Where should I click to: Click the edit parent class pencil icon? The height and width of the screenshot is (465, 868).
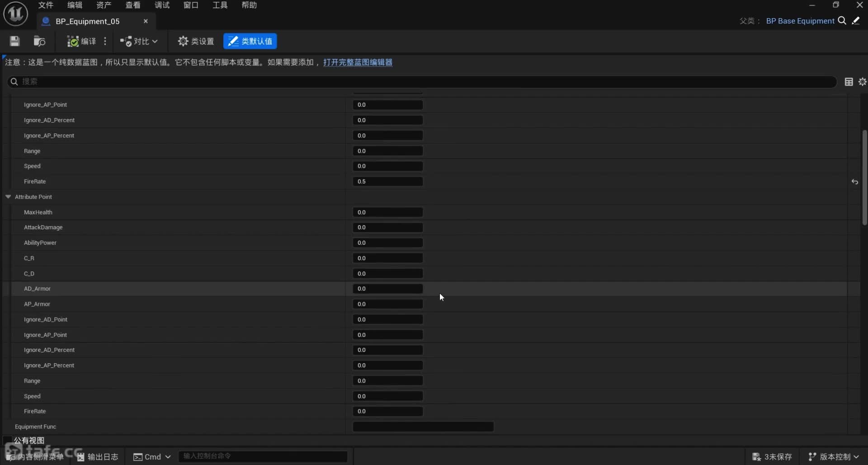click(856, 21)
